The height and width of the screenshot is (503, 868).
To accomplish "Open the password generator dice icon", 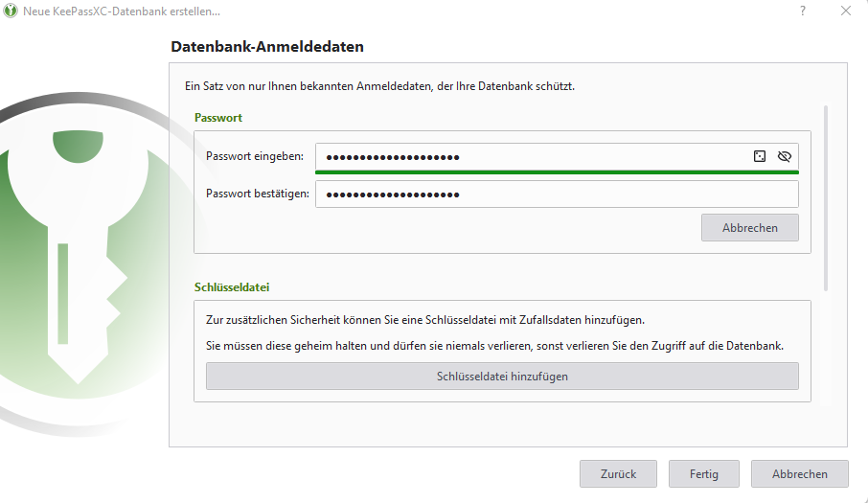I will click(760, 156).
